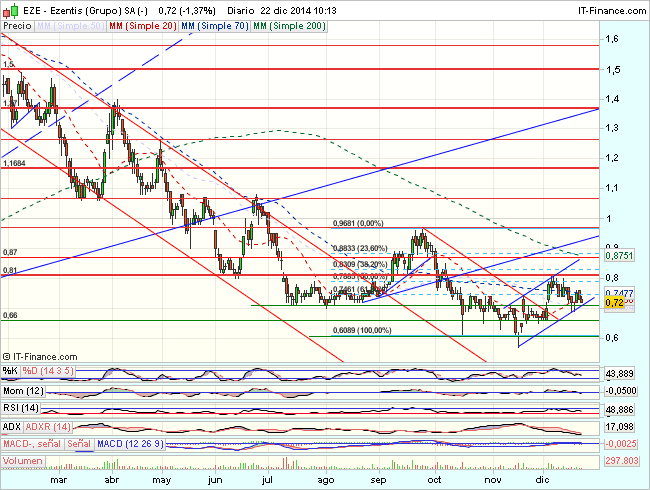
Task: Click the jul month axis label
Action: 268,480
